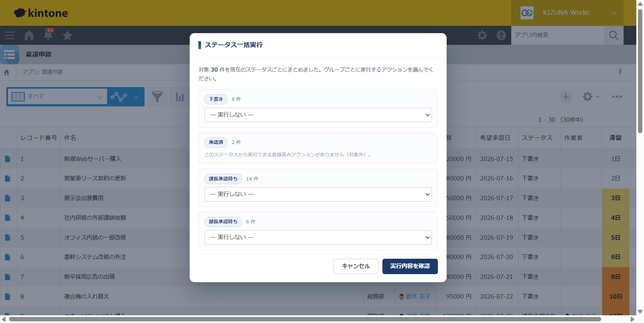Click the 社内研修の外部講師依頼 record title
The height and width of the screenshot is (323, 644).
(x=95, y=218)
